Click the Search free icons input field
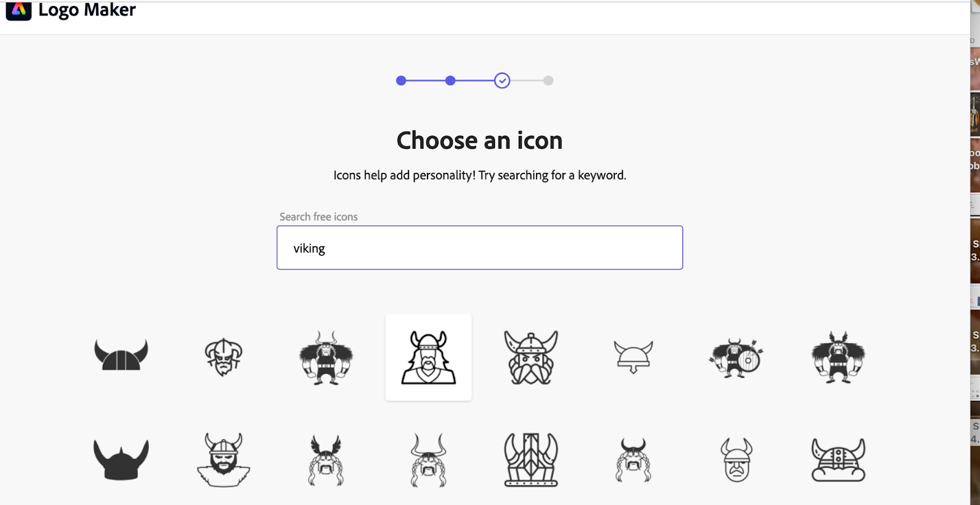This screenshot has width=980, height=505. click(x=480, y=248)
